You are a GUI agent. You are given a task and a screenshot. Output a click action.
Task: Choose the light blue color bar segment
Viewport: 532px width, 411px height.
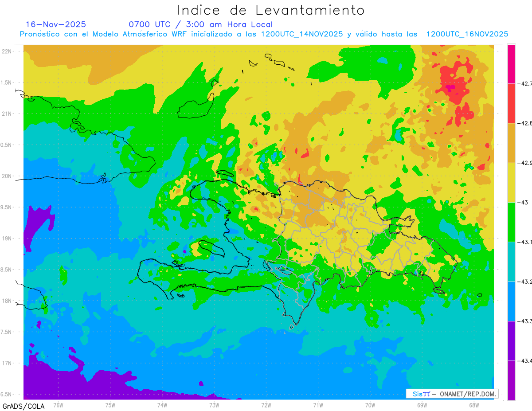[x=511, y=301]
